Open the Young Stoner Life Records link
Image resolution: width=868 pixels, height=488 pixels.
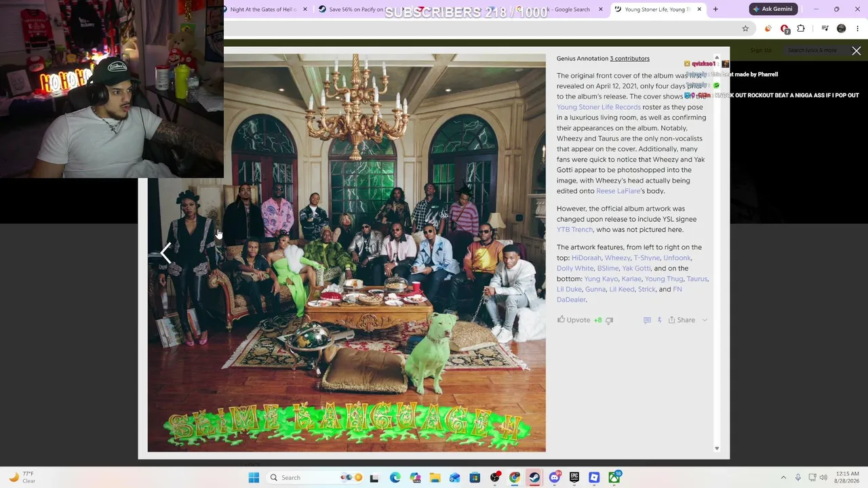coord(599,107)
